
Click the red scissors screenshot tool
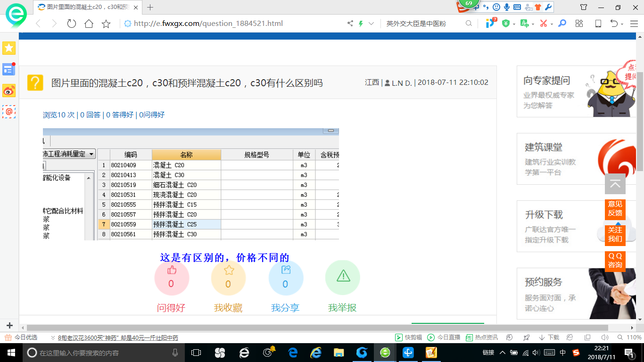coord(543,24)
